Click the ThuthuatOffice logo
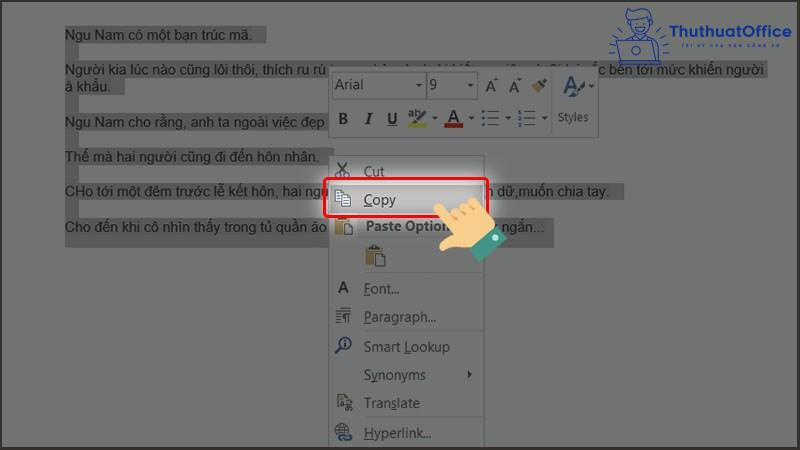Image resolution: width=800 pixels, height=450 pixels. (x=700, y=35)
